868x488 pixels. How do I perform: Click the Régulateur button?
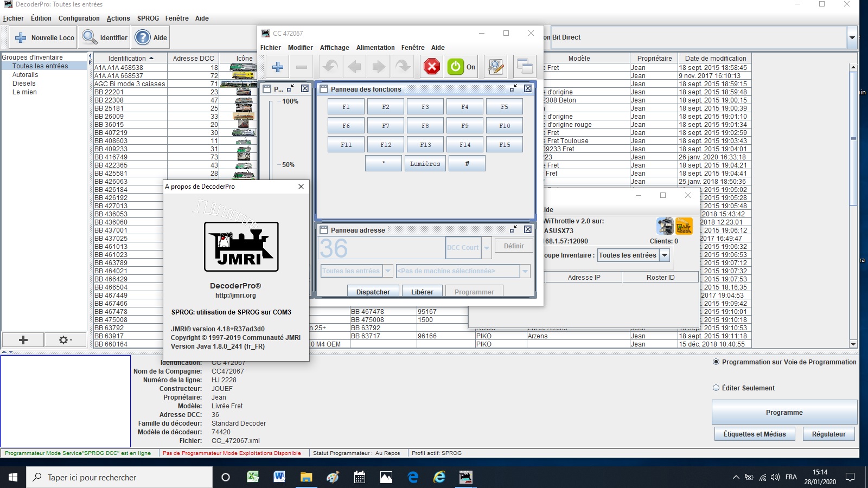tap(828, 434)
